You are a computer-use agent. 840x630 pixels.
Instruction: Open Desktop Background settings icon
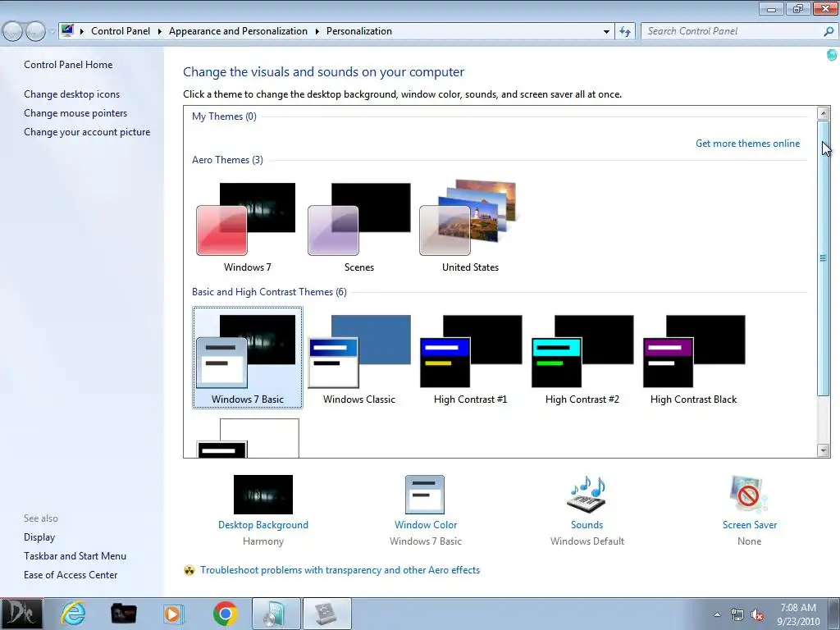(x=263, y=495)
